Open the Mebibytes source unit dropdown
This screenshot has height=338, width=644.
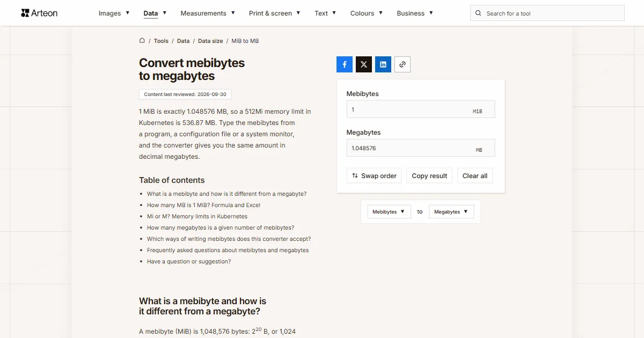click(389, 212)
